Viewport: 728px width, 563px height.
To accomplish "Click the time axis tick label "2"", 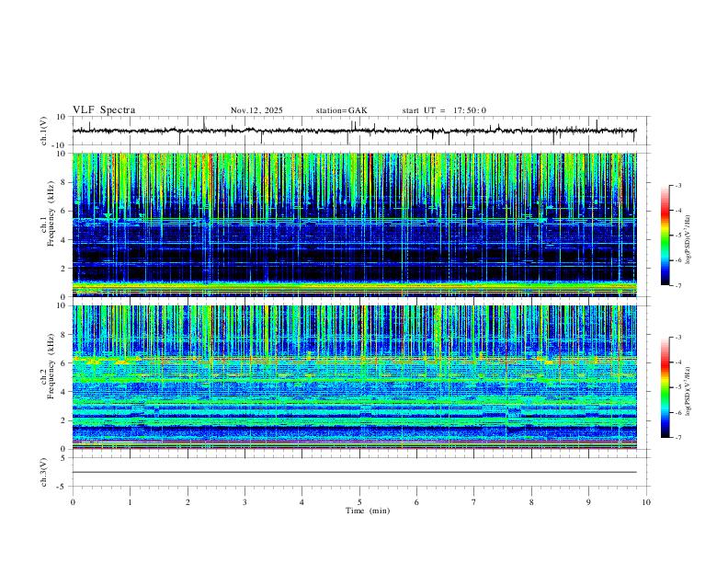I will tap(188, 502).
